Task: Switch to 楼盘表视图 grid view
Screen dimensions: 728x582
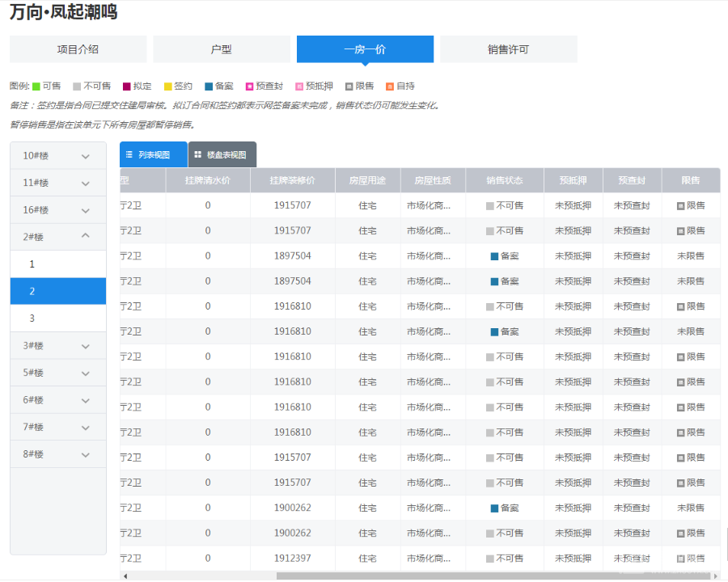Action: click(222, 154)
